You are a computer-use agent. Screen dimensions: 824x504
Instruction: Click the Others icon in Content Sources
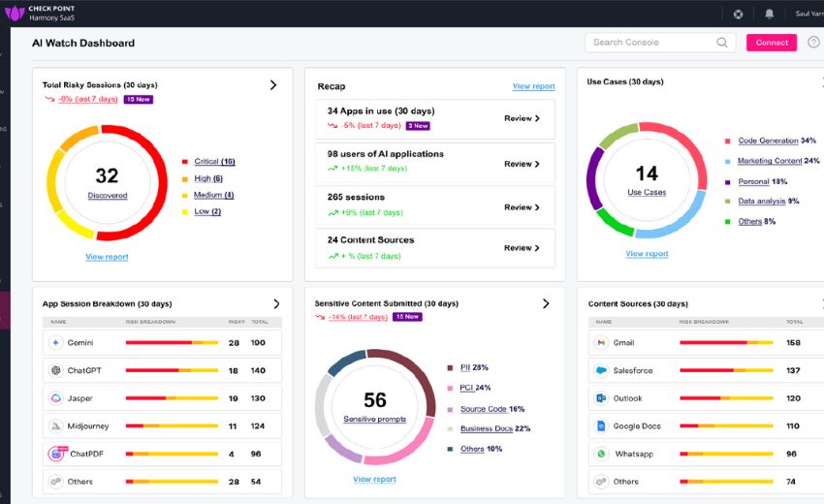(x=601, y=482)
